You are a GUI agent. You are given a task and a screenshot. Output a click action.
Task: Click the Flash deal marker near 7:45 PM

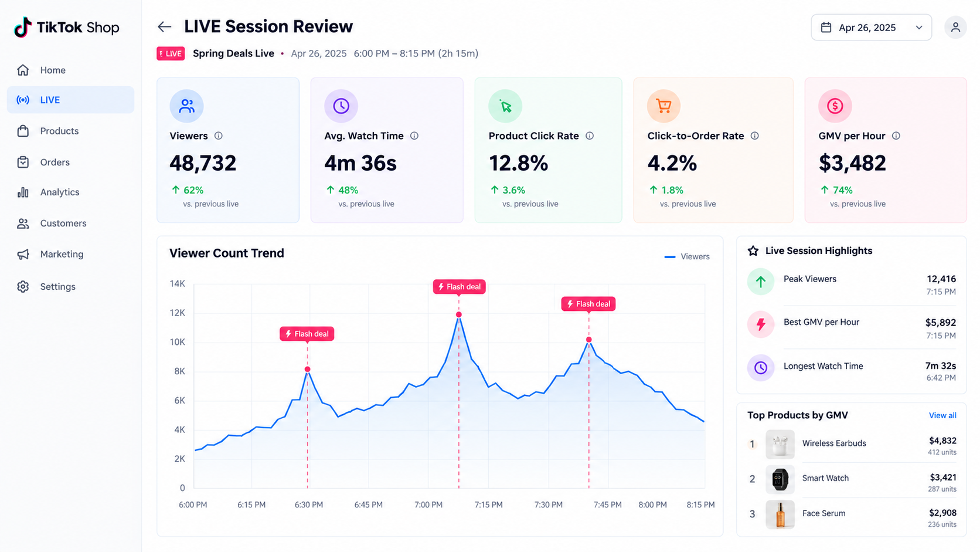pyautogui.click(x=588, y=304)
